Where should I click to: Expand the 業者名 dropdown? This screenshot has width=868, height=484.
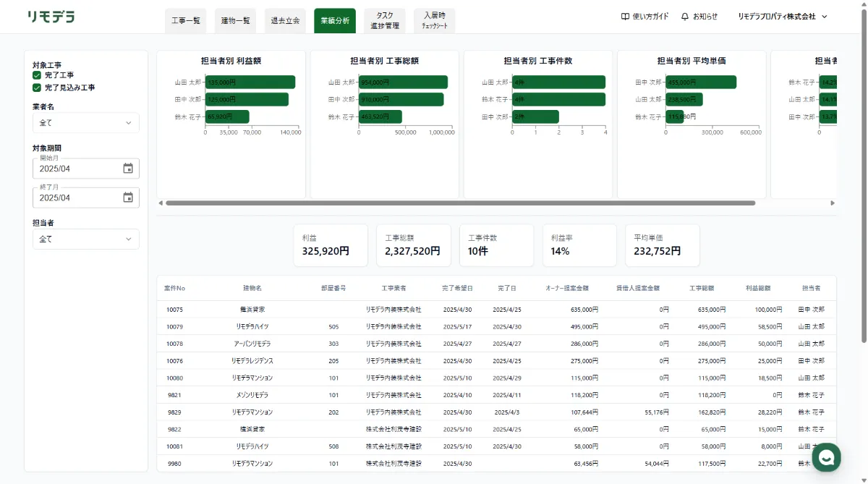[x=86, y=123]
